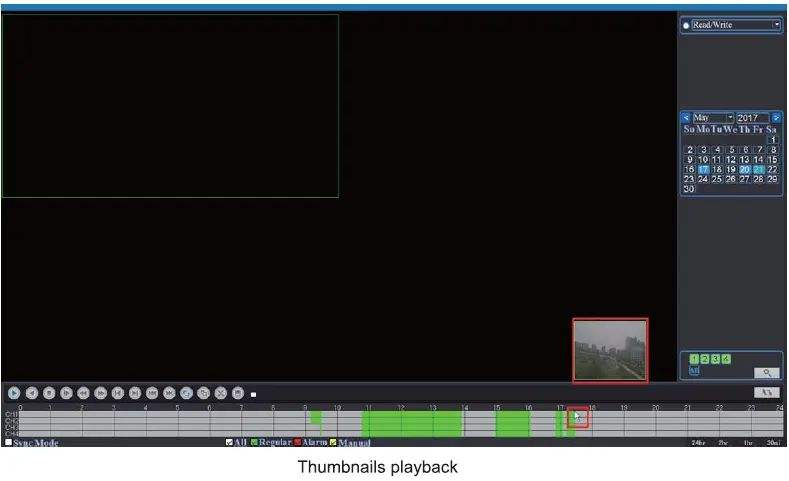Go to previous month in calendar

[686, 118]
